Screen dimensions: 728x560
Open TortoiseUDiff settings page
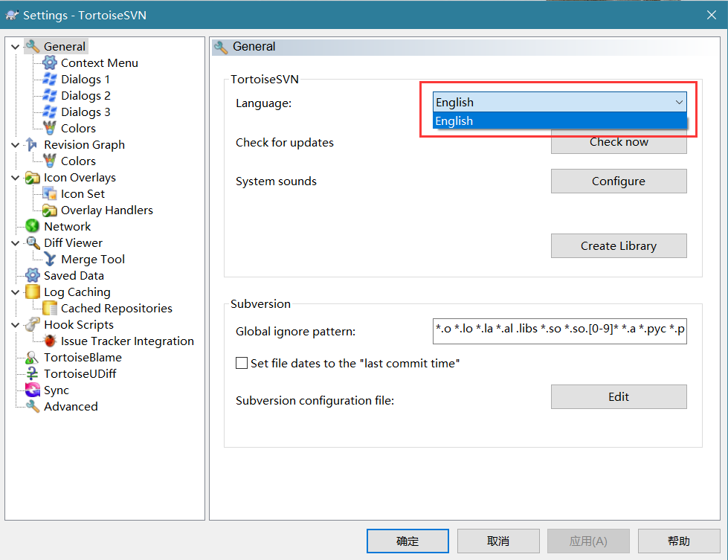coord(80,373)
